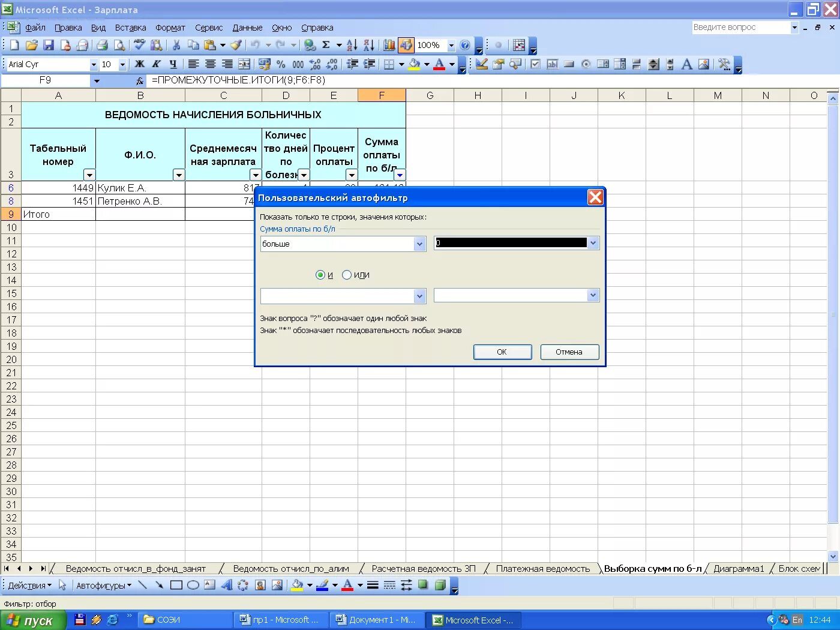This screenshot has width=840, height=630.
Task: Toggle center text alignment
Action: 210,64
